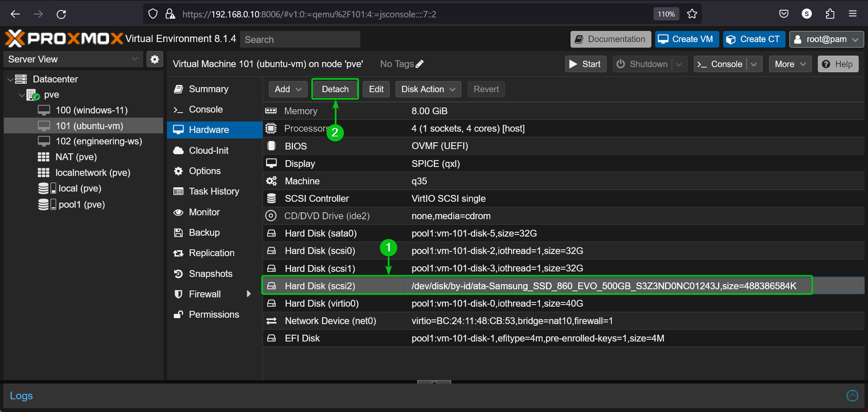Click the Proxmox Search field
Viewport: 868px width, 412px height.
pos(300,40)
